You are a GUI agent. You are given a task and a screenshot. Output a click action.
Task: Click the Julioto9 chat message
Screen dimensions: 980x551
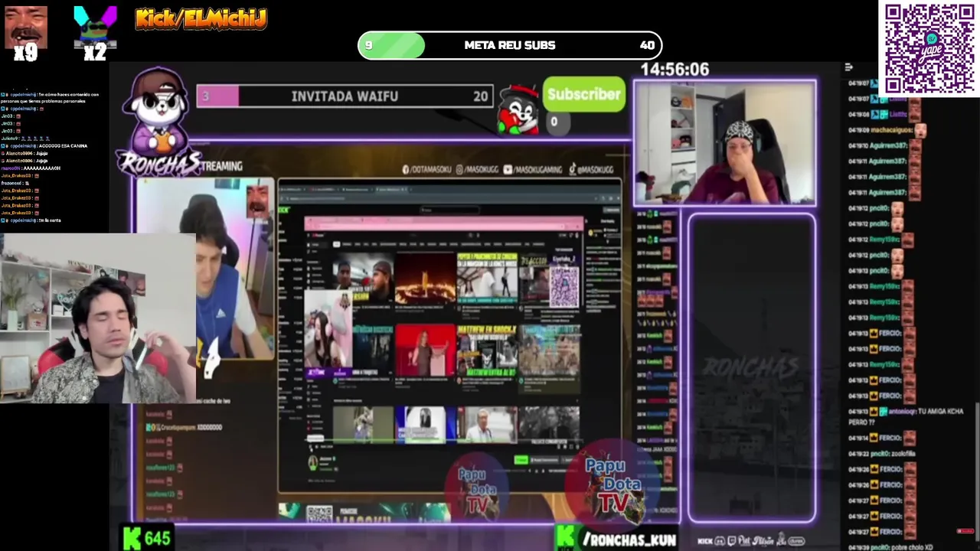25,139
